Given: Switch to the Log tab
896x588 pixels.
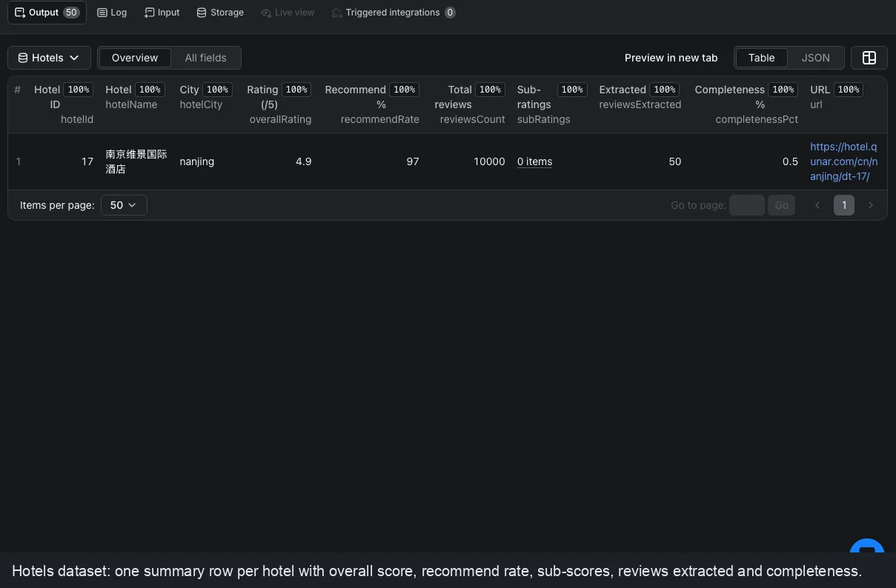Looking at the screenshot, I should (x=112, y=13).
